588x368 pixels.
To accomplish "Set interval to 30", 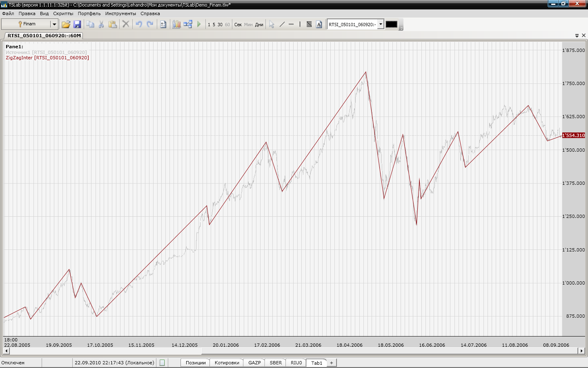I will [x=220, y=25].
